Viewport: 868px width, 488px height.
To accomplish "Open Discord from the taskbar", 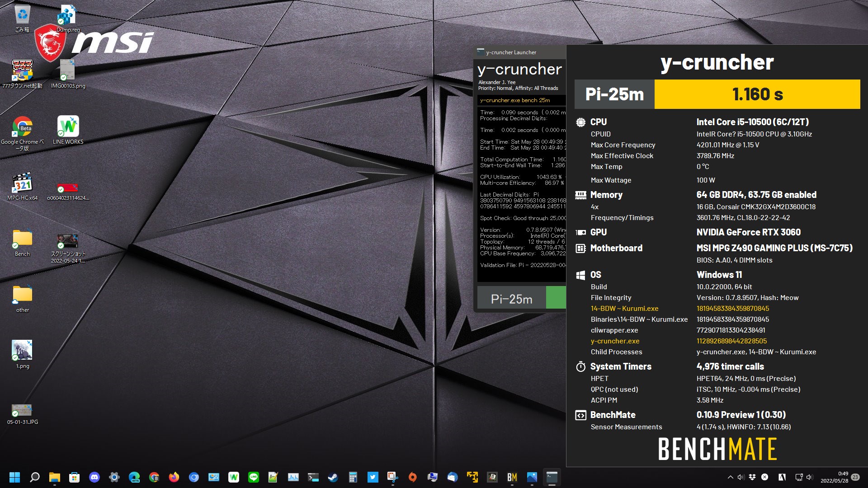I will [x=94, y=477].
